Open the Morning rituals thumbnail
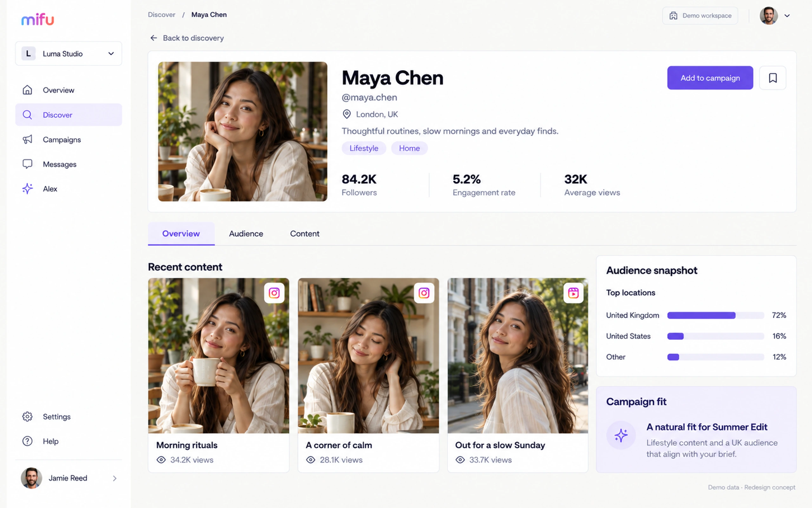Image resolution: width=812 pixels, height=508 pixels. (219, 356)
